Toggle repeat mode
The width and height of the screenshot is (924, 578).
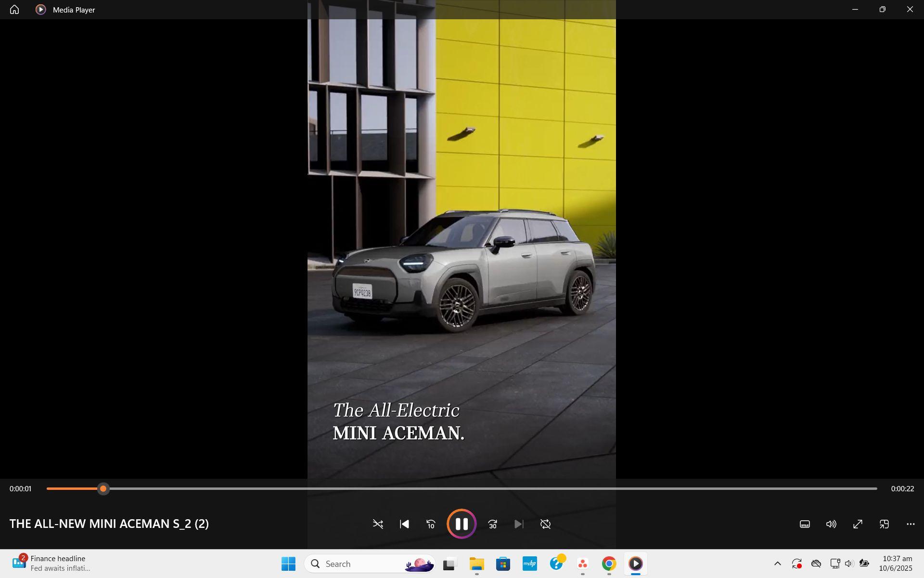coord(545,524)
